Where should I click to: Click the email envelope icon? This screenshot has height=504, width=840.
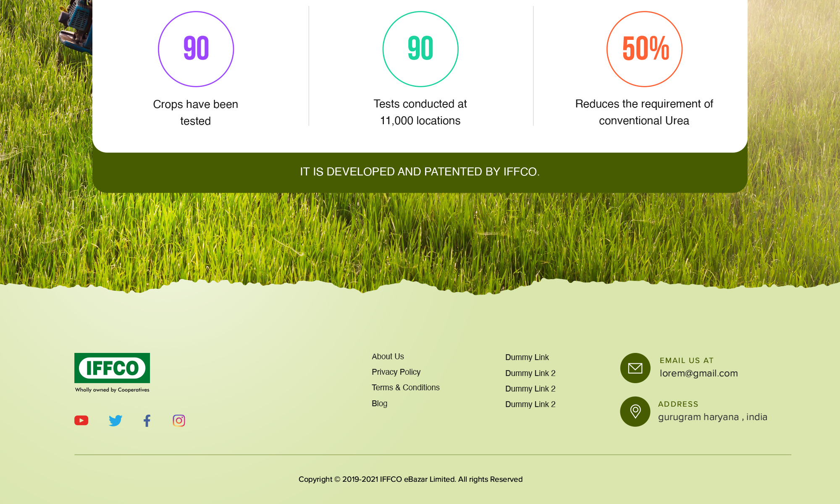[635, 368]
